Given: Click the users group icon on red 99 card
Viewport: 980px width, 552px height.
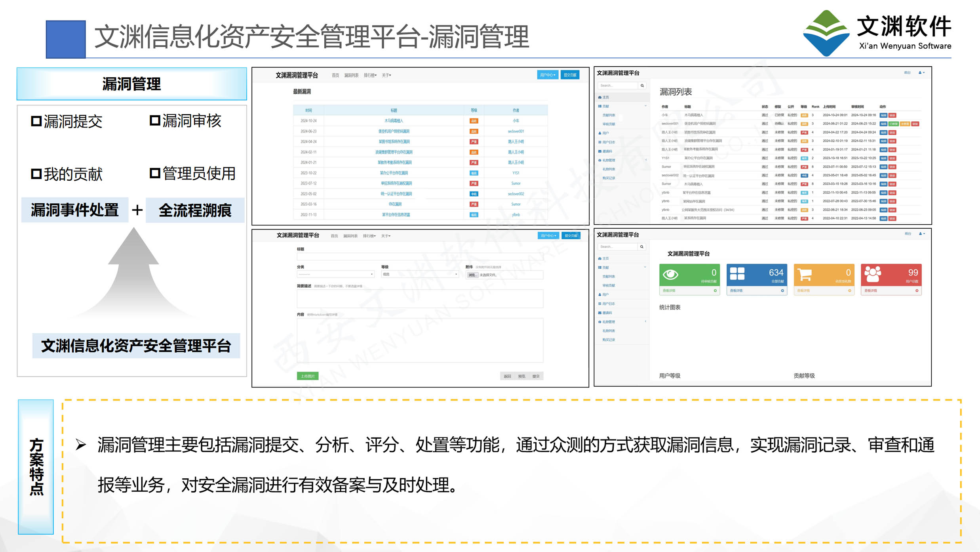Looking at the screenshot, I should click(873, 274).
